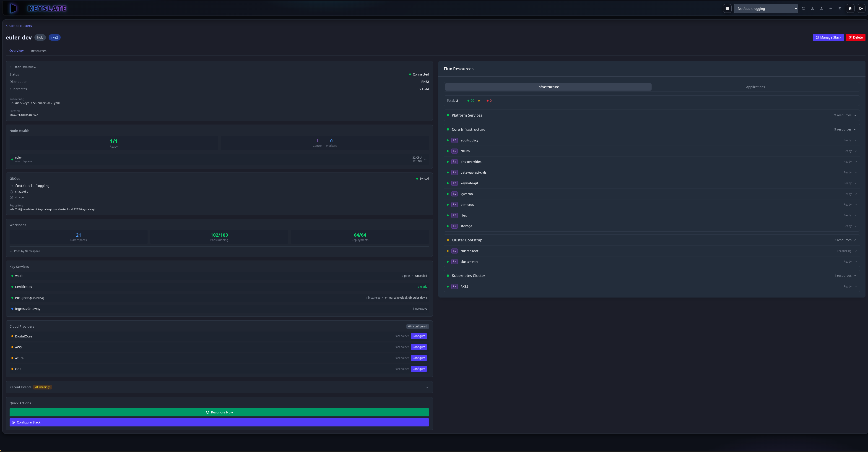Click the kubeconfig path ~/.kube/keyslate-euler-dev.yaml
868x452 pixels.
coord(35,103)
